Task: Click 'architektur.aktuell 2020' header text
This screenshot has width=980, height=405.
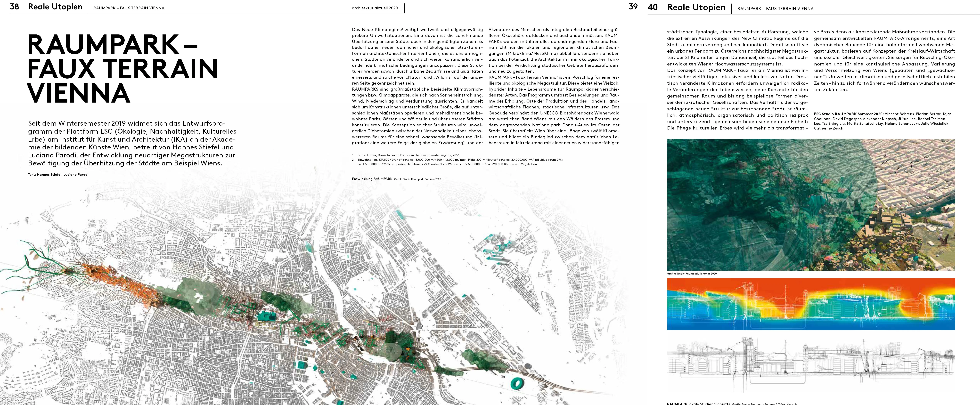Action: pos(375,8)
